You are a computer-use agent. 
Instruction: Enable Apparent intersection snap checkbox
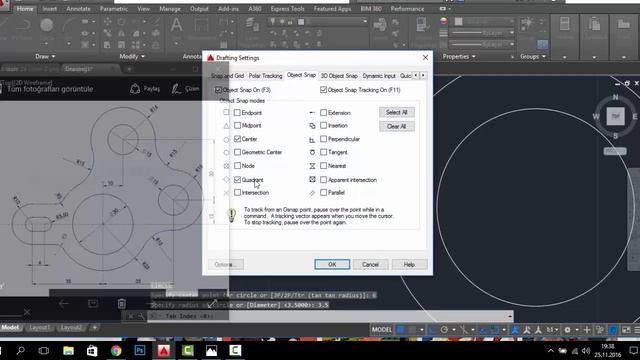(323, 180)
